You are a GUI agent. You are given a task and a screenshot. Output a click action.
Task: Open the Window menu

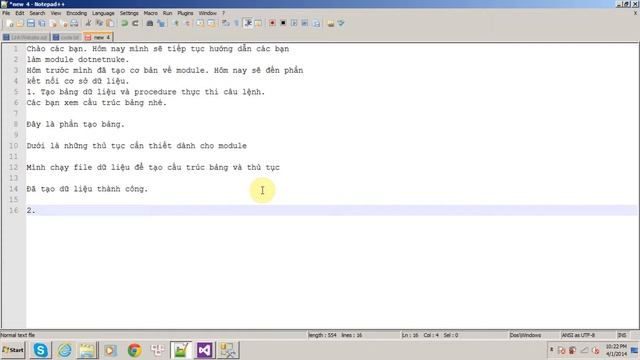pyautogui.click(x=207, y=13)
